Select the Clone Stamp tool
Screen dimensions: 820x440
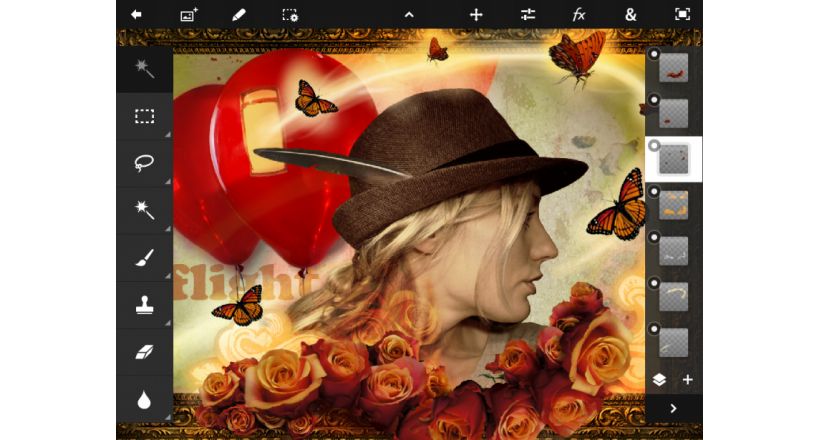pyautogui.click(x=144, y=304)
